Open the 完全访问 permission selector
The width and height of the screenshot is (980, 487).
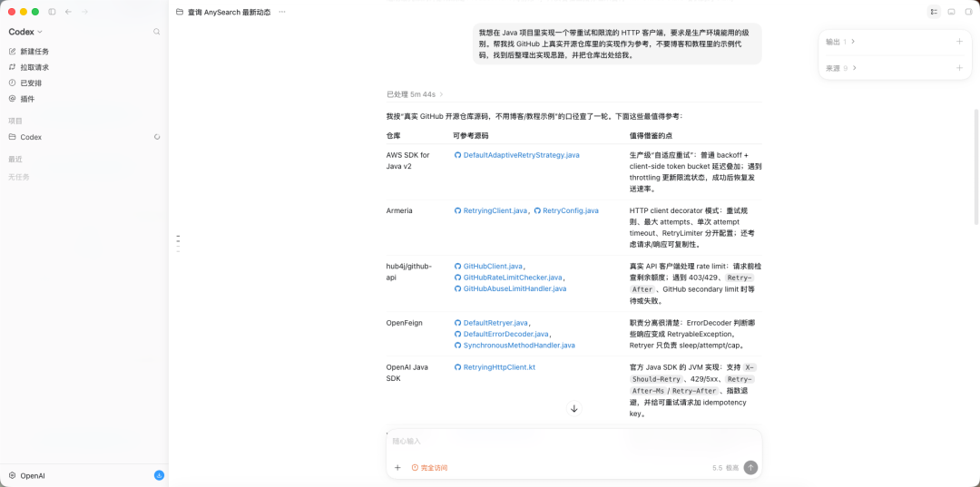[429, 468]
